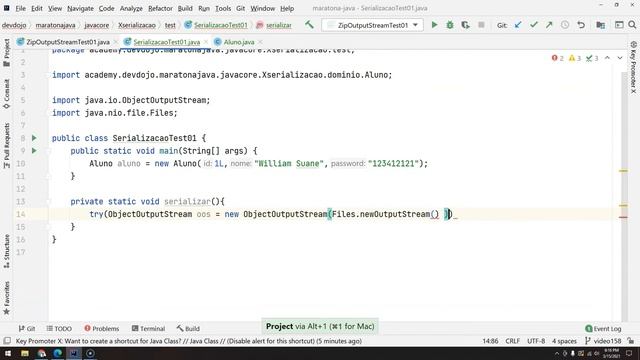The height and width of the screenshot is (360, 640).
Task: Update project with the Git blue arrow icon
Action: click(x=518, y=25)
